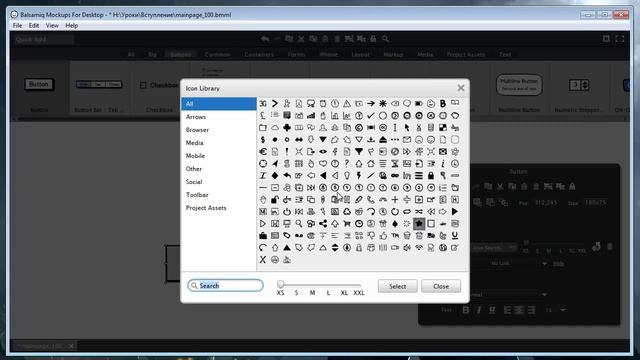Choose the lightning bolt icon

[x=359, y=176]
